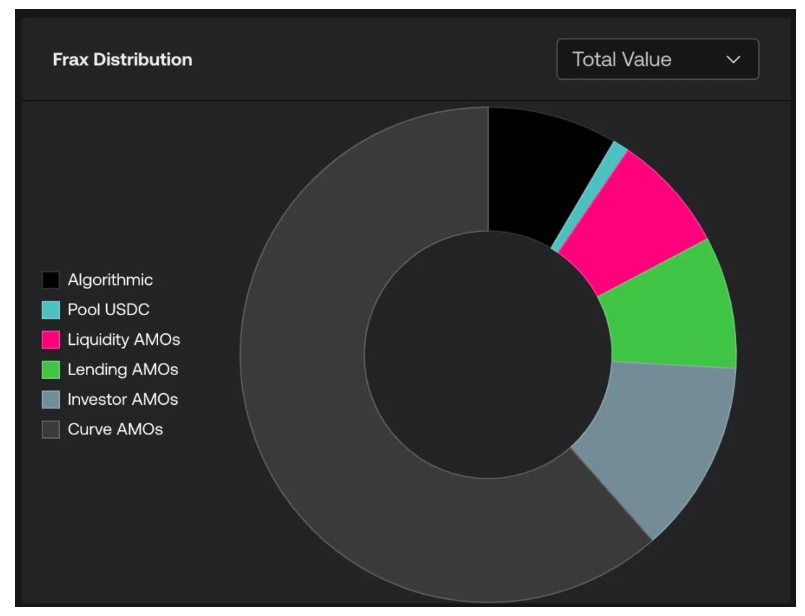Screen dimensions: 805x616
Task: Select the Curve AMOs legend label
Action: tap(115, 429)
